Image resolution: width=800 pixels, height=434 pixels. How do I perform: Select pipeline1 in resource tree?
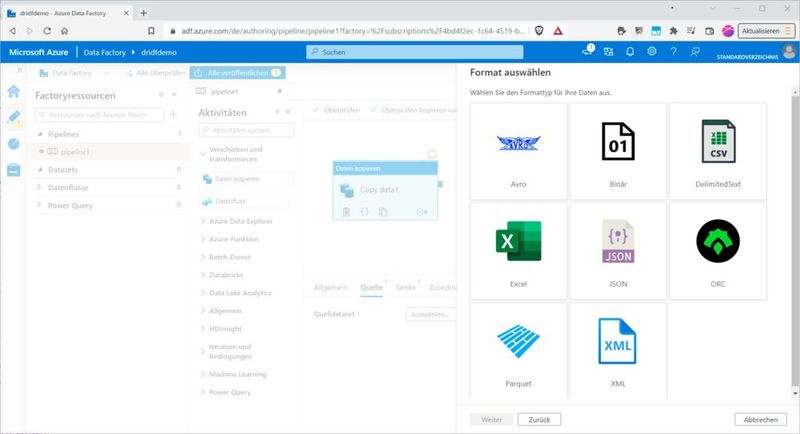[x=74, y=151]
